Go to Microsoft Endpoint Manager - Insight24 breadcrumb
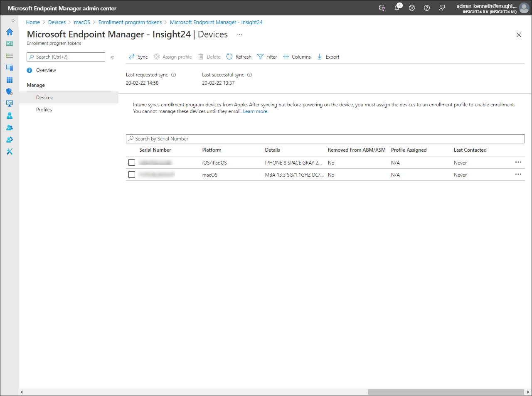532x396 pixels. tap(216, 22)
